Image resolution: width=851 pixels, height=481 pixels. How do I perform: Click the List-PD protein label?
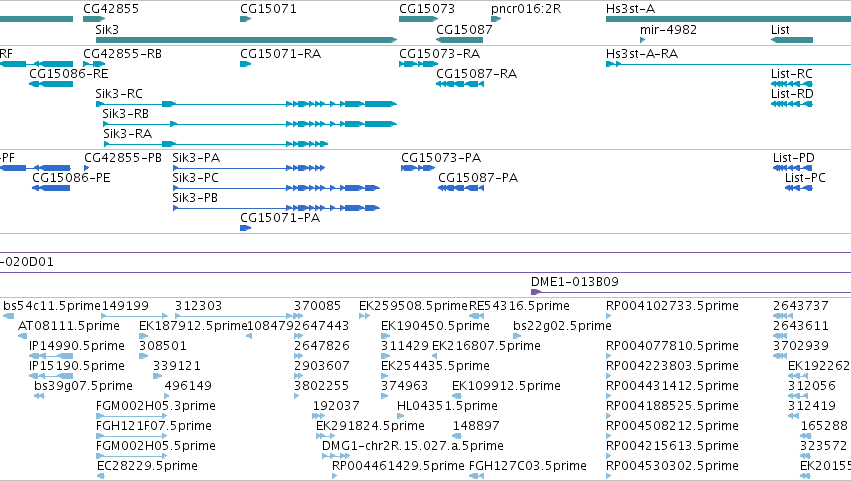[x=793, y=158]
